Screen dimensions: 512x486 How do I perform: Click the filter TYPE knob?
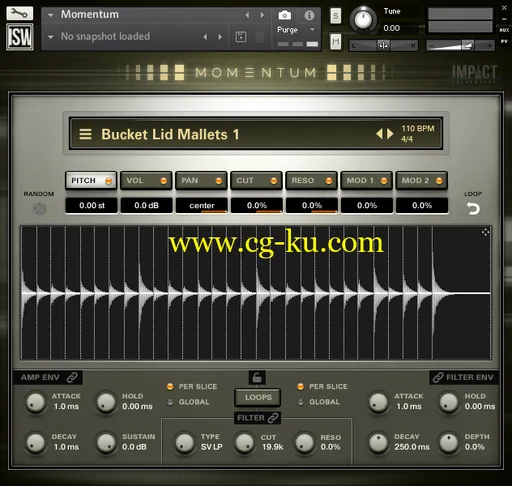pyautogui.click(x=185, y=443)
